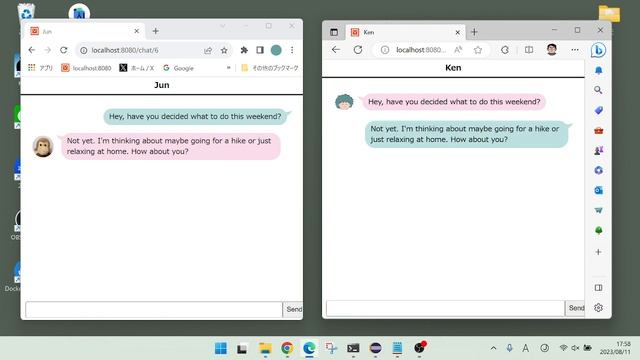Image resolution: width=640 pixels, height=360 pixels.
Task: Open Windows Start menu
Action: [221, 348]
